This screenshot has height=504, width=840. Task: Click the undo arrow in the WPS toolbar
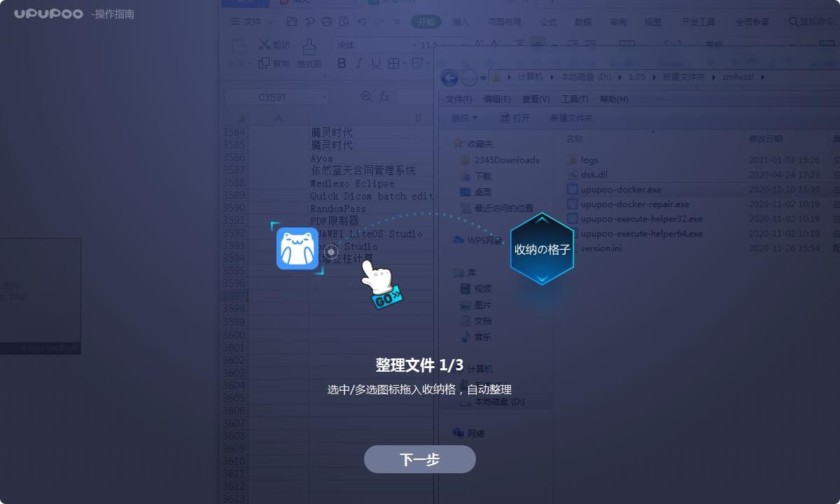pos(362,22)
